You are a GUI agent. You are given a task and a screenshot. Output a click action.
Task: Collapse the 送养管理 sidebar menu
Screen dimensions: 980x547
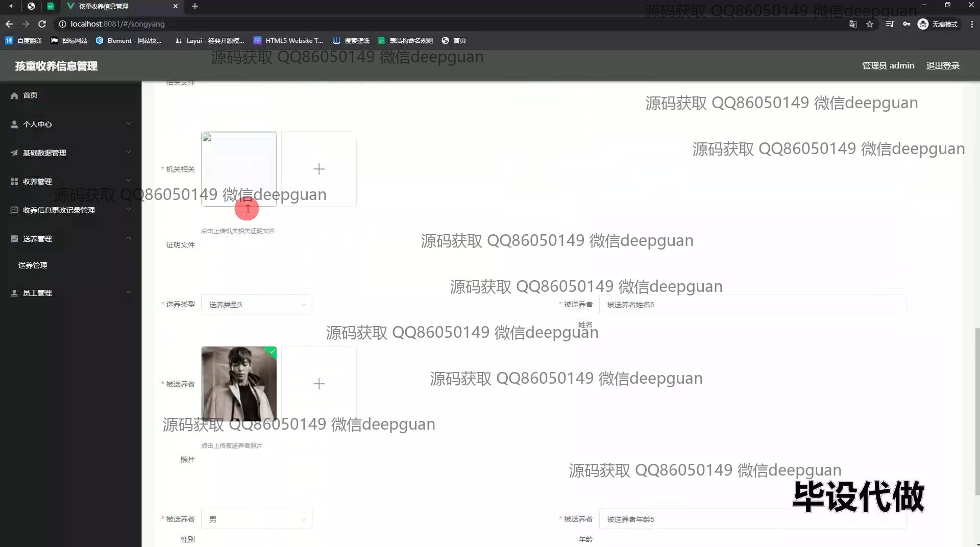(x=70, y=238)
